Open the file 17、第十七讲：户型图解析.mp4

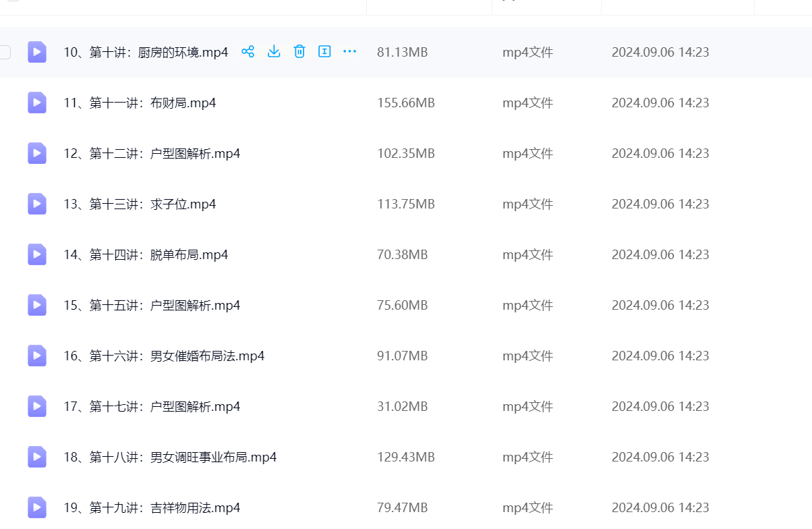[x=152, y=407]
